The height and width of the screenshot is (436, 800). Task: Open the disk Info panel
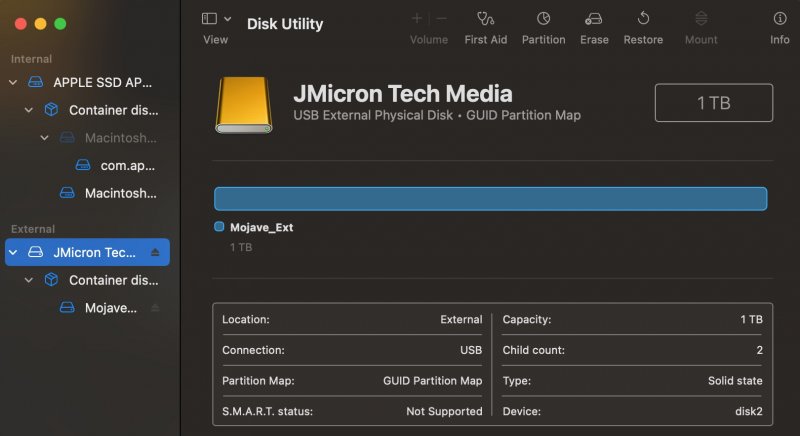coord(779,19)
